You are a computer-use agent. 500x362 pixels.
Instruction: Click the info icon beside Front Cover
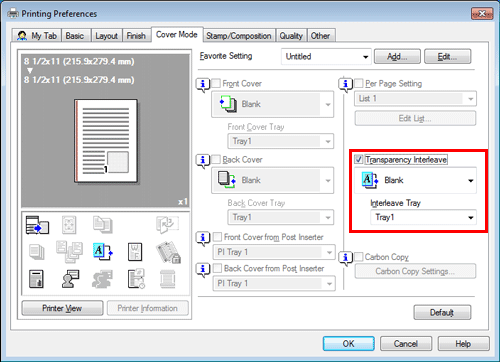(x=203, y=85)
